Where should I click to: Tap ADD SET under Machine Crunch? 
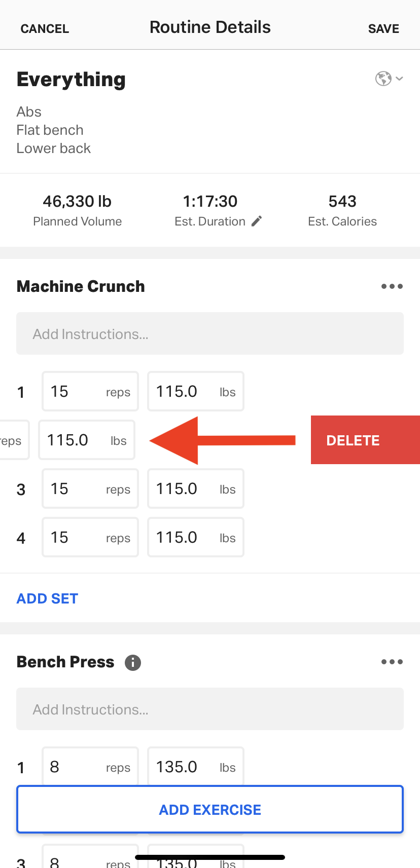[x=47, y=598]
